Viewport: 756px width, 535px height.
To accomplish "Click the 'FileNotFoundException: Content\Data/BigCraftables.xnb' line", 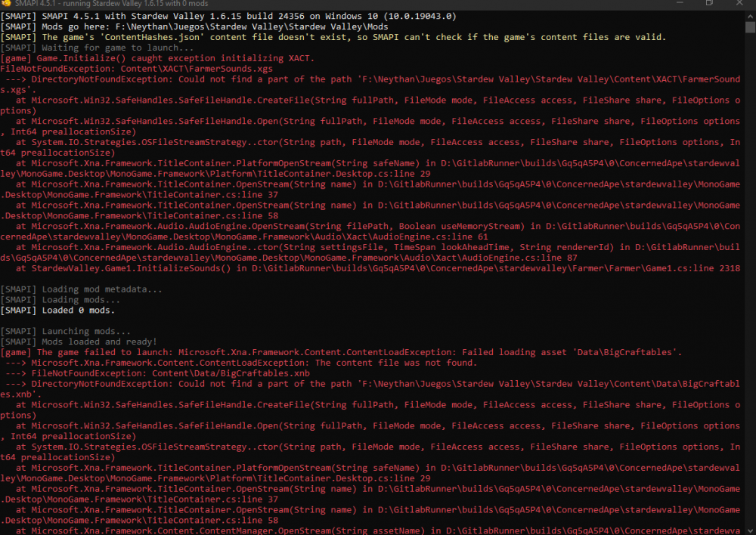I will tap(159, 373).
